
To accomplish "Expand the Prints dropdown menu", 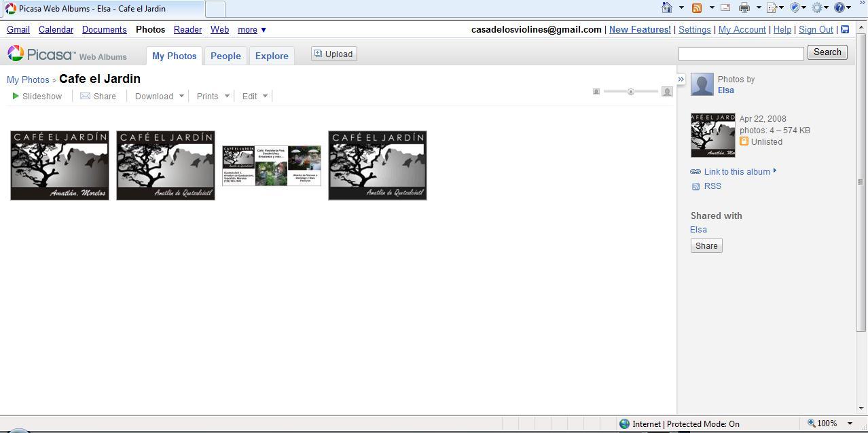I will [228, 96].
